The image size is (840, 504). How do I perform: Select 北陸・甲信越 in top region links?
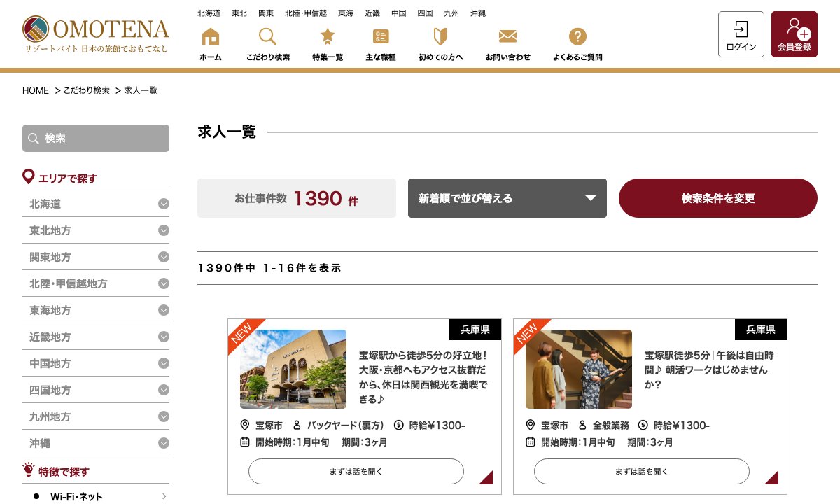pos(306,13)
